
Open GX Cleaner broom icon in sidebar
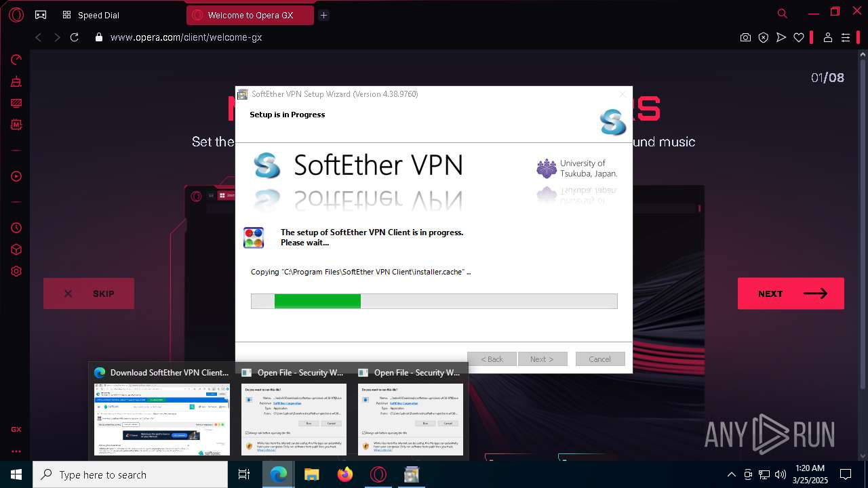point(16,81)
